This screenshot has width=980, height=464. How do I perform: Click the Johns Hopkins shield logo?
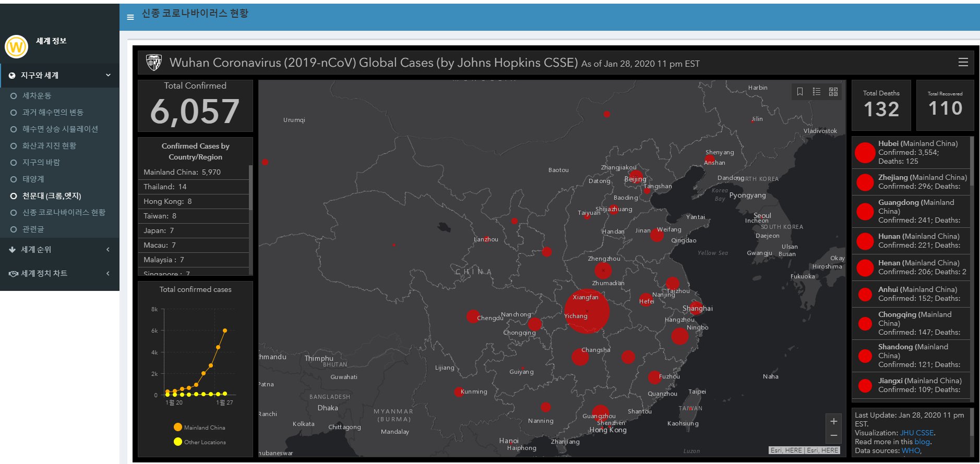tap(154, 63)
